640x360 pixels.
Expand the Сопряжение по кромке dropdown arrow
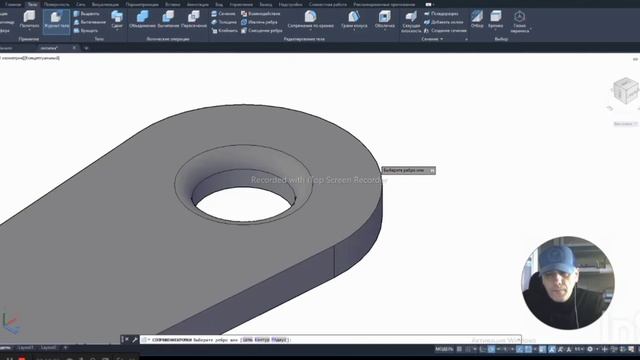click(310, 30)
